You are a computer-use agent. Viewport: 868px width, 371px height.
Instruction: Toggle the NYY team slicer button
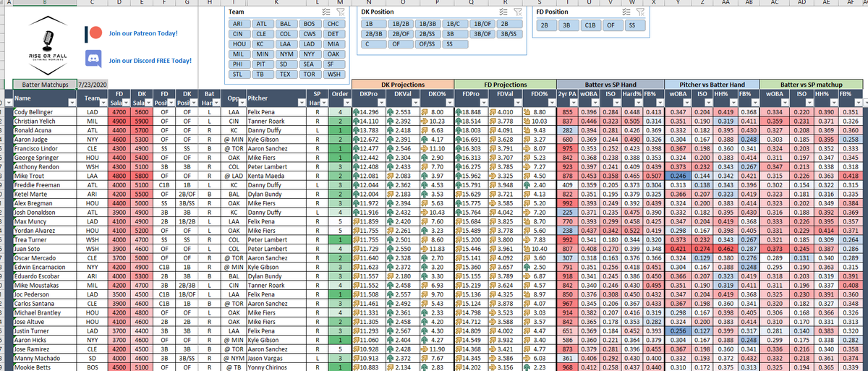pos(309,54)
